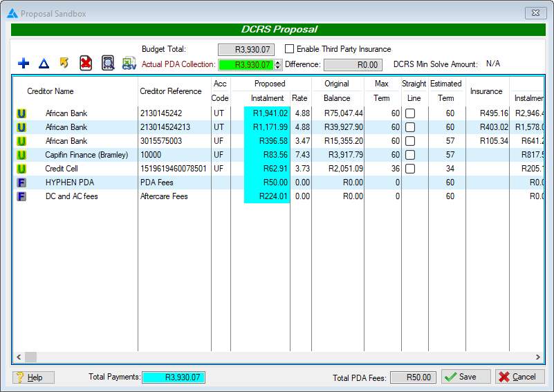Toggle Straight Line checkbox on Credit Cell row
The width and height of the screenshot is (554, 392).
[410, 169]
